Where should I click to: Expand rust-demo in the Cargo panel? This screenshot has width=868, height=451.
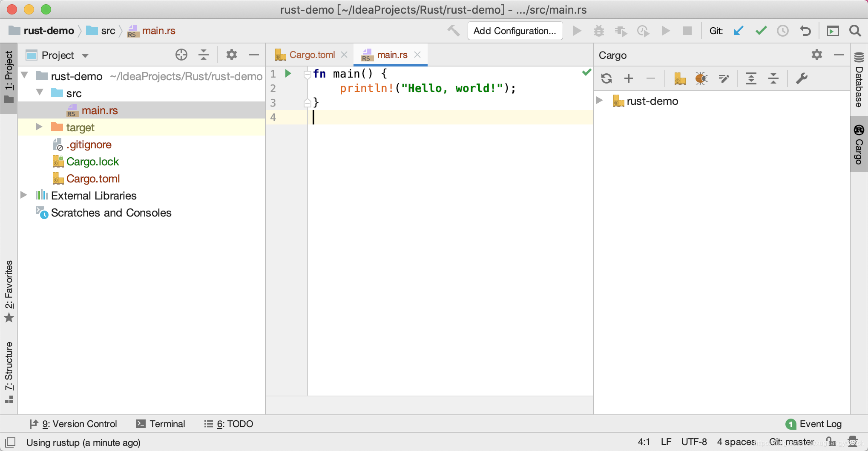[x=600, y=101]
